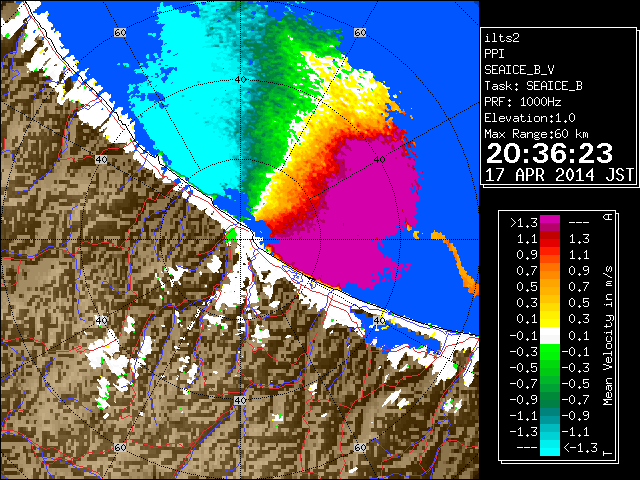Click the product name "SEAICE_B_V"
Image resolution: width=640 pixels, height=480 pixels.
[519, 70]
